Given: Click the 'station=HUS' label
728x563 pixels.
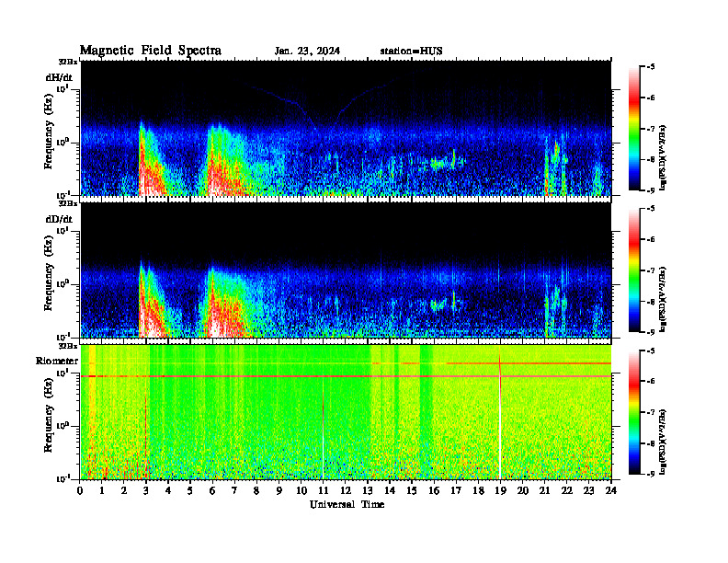Looking at the screenshot, I should click(411, 51).
